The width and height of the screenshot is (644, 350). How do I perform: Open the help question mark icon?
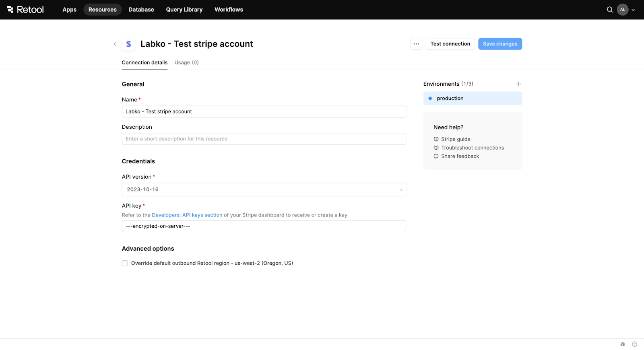click(x=635, y=344)
